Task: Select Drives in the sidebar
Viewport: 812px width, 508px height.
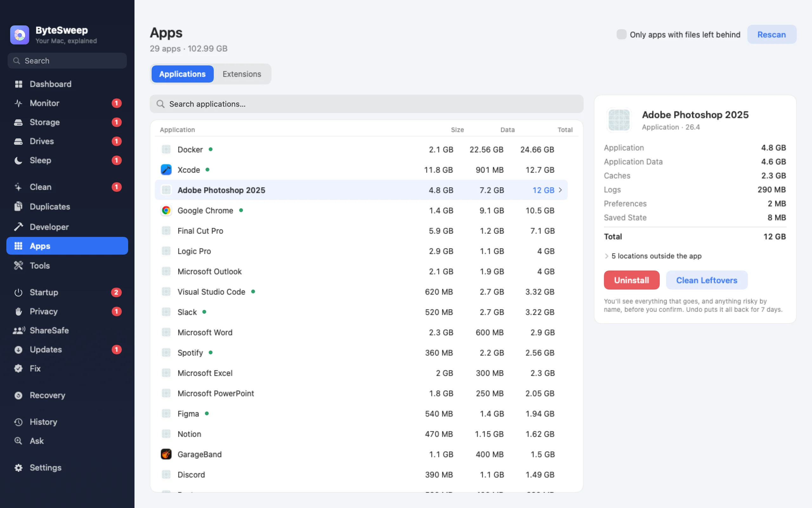Action: pos(67,141)
